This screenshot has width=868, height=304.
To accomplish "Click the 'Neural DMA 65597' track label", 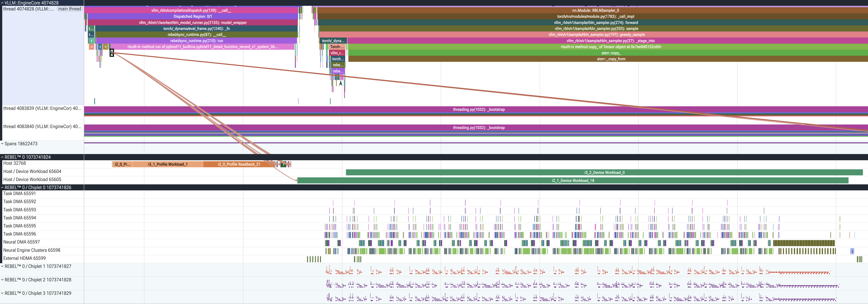I will 22,242.
